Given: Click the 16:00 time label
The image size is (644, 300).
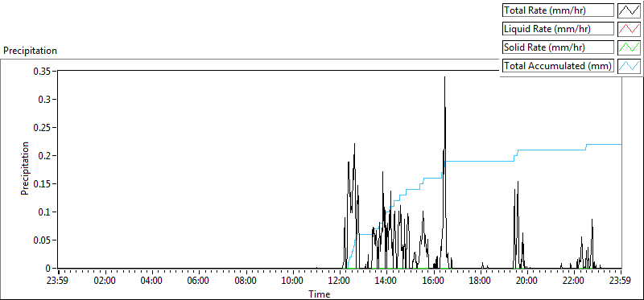Looking at the screenshot, I should click(434, 282).
